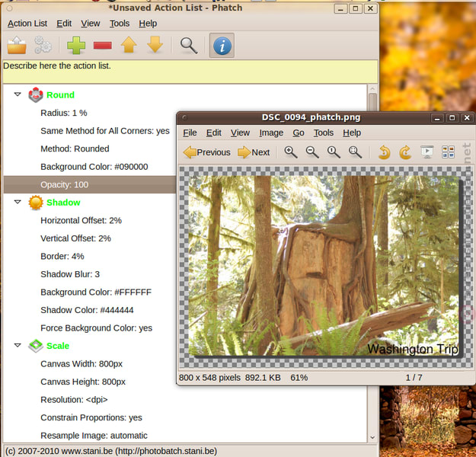Open the Go menu in image viewer
Screen dimensions: 476x457
299,133
